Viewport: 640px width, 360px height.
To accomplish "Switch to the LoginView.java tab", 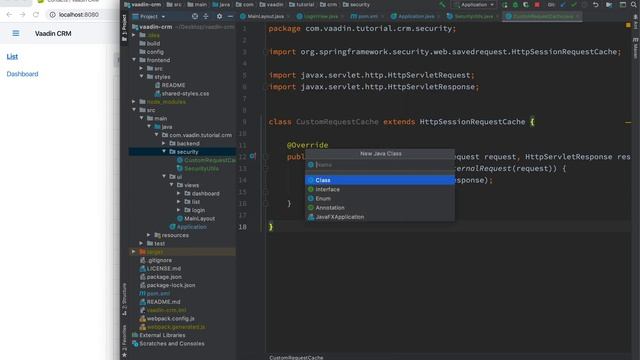I will coord(321,16).
